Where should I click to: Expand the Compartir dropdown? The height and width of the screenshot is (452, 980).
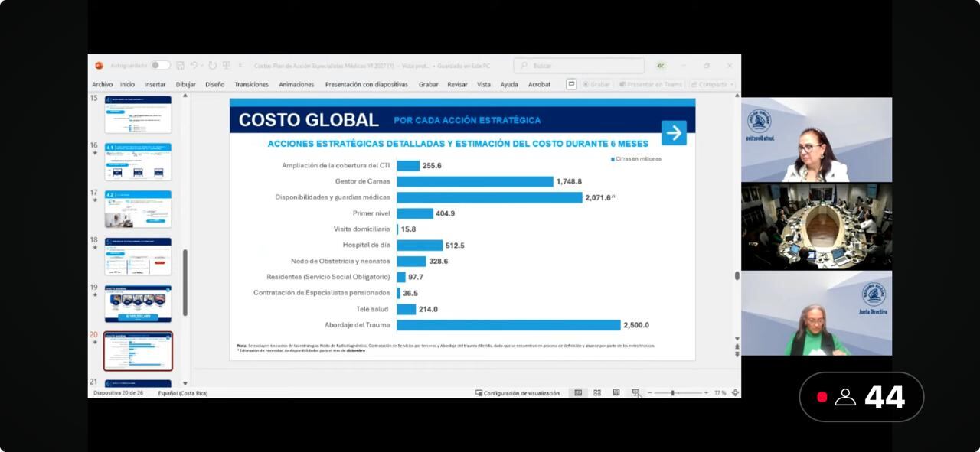pyautogui.click(x=732, y=84)
